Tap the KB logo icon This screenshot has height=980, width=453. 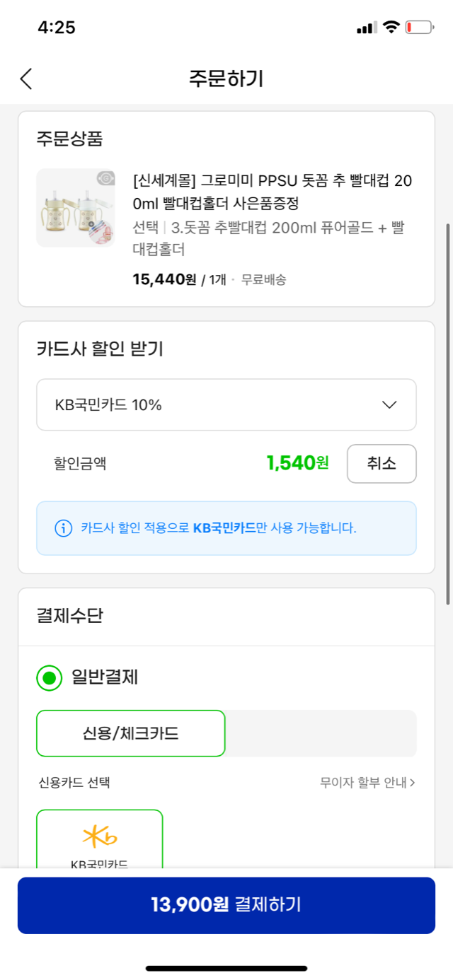point(100,836)
